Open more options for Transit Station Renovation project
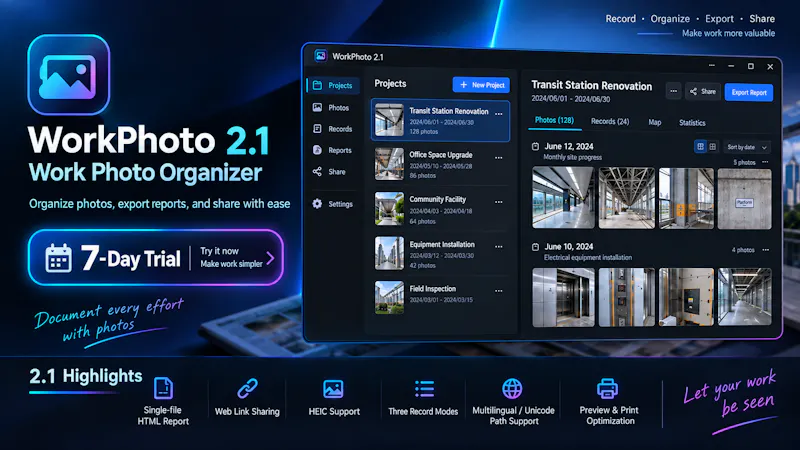The image size is (800, 450). pyautogui.click(x=498, y=114)
